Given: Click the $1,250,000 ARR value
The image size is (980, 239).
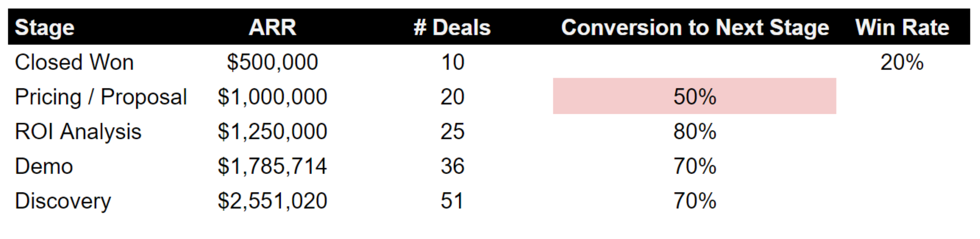Looking at the screenshot, I should coord(272,132).
